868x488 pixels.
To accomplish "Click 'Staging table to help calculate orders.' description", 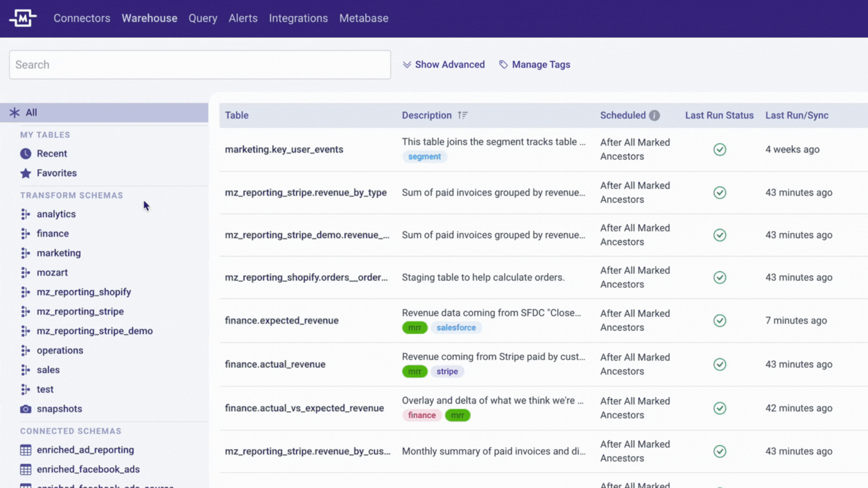I will tap(483, 278).
